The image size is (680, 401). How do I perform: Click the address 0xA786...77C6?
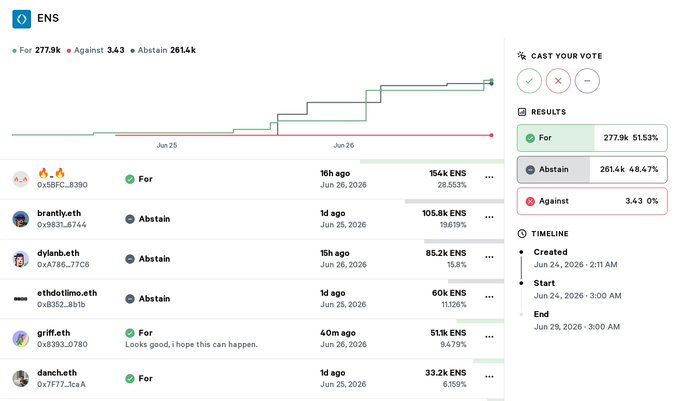pyautogui.click(x=63, y=264)
